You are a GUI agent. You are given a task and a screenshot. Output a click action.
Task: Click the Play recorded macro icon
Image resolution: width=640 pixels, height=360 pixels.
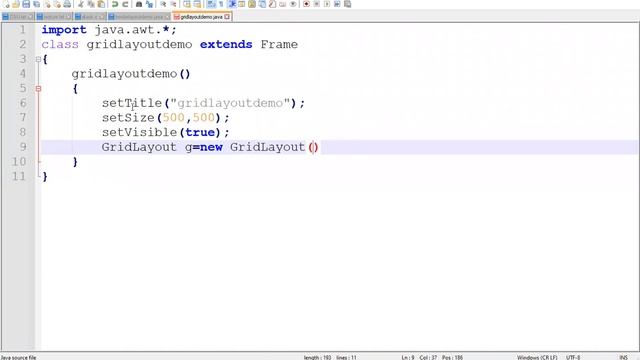[327, 4]
